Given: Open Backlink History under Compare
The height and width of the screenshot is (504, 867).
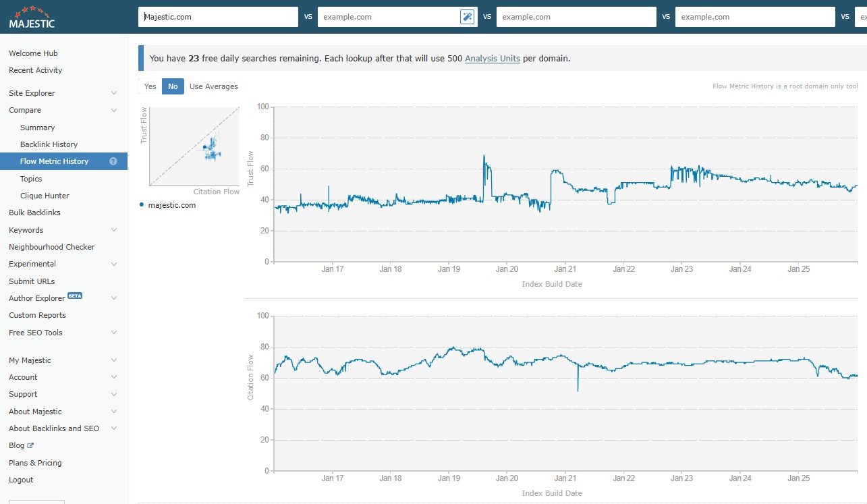Looking at the screenshot, I should pos(49,144).
